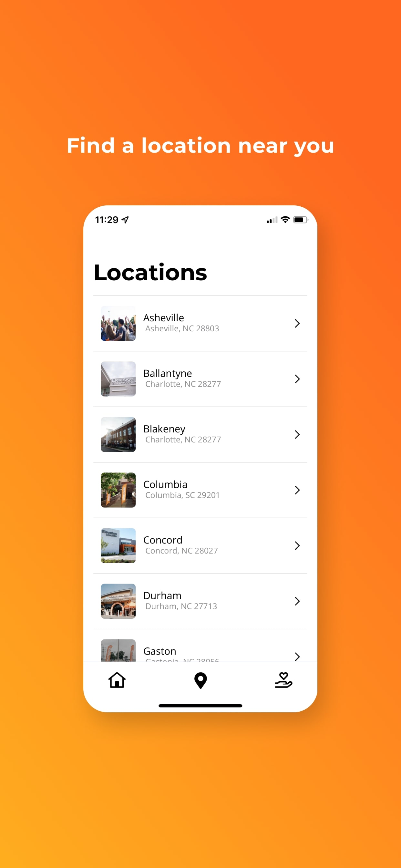Tap the battery status icon
Image resolution: width=401 pixels, height=868 pixels.
coord(301,220)
